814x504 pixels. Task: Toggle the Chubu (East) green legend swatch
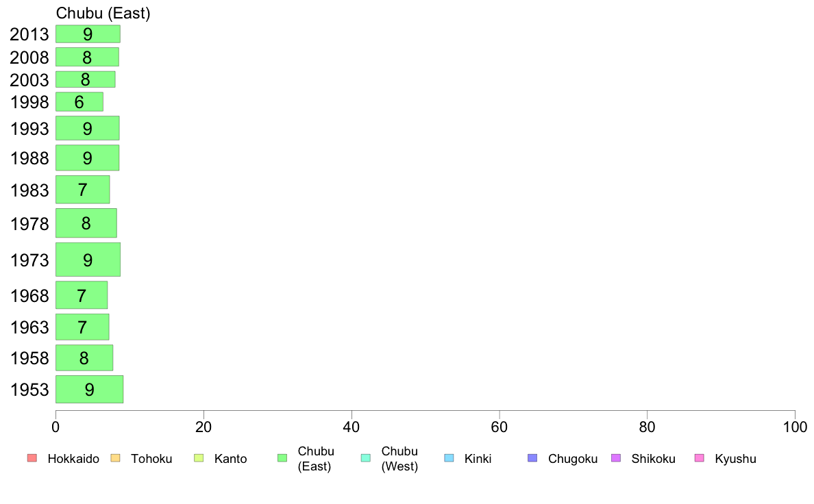tap(282, 458)
